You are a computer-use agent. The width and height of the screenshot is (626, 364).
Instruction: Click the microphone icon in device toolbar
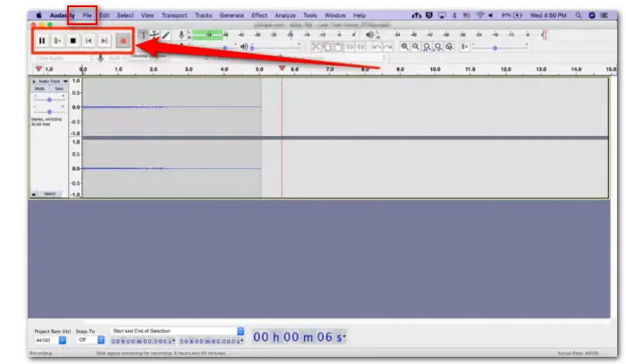(100, 58)
